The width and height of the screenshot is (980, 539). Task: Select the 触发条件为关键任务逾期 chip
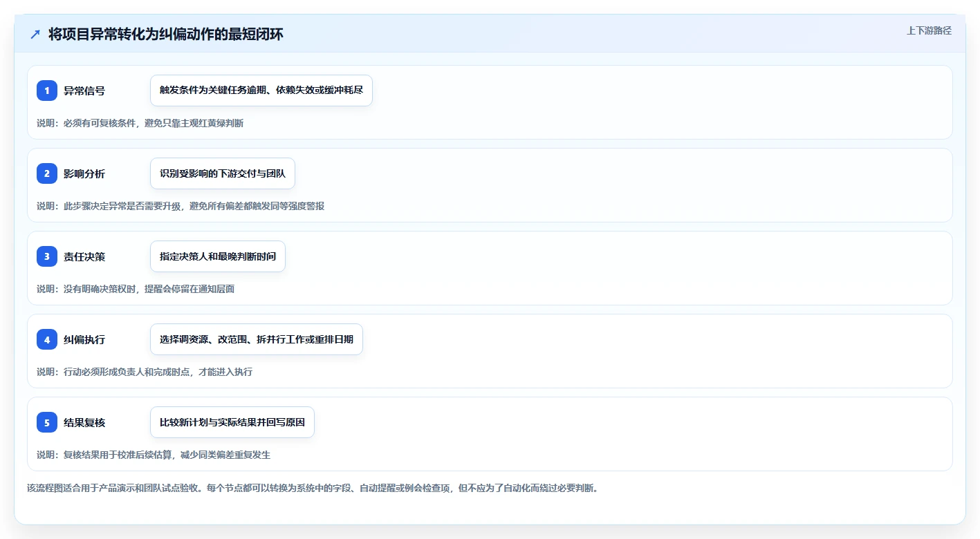pos(261,91)
